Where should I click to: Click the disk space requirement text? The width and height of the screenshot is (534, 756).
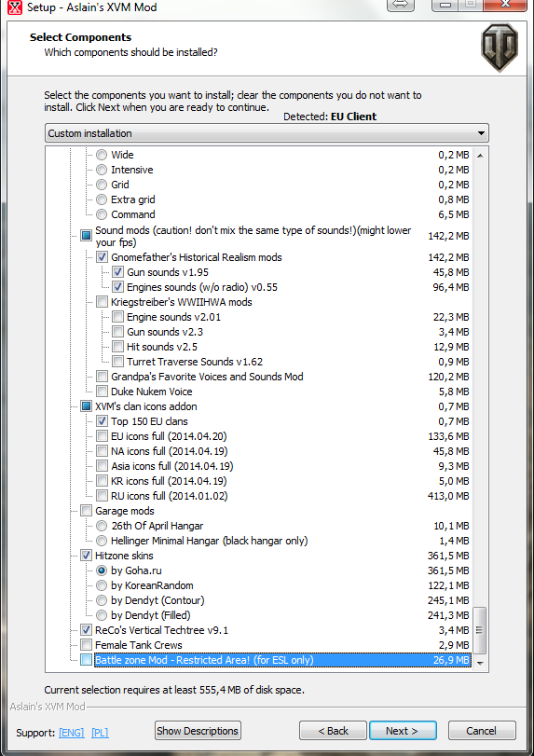(x=174, y=690)
